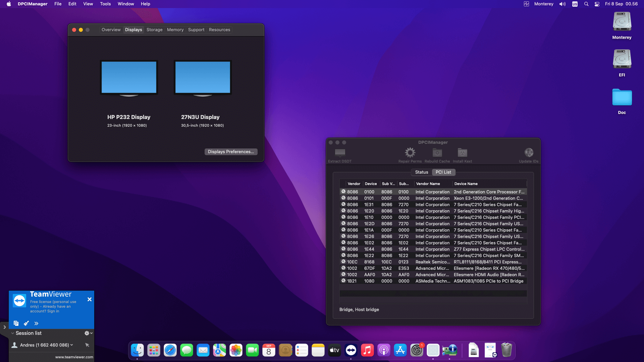Open the Memory tab
The width and height of the screenshot is (644, 362).
(175, 30)
